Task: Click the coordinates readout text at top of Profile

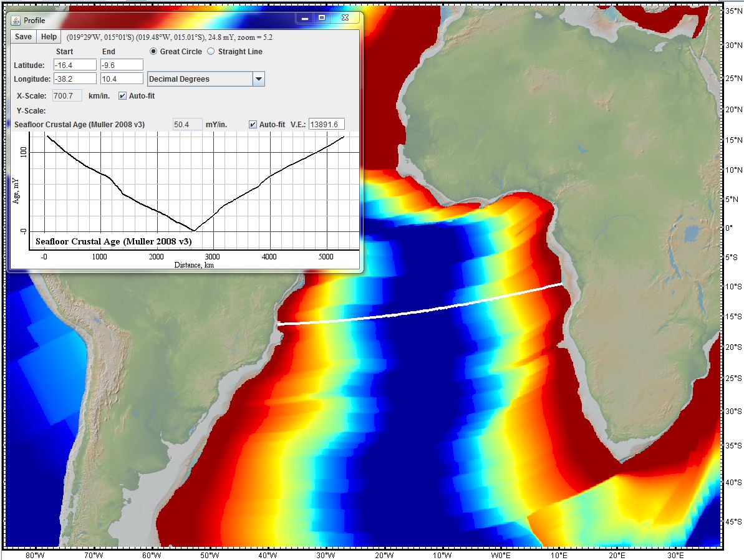Action: [x=170, y=37]
